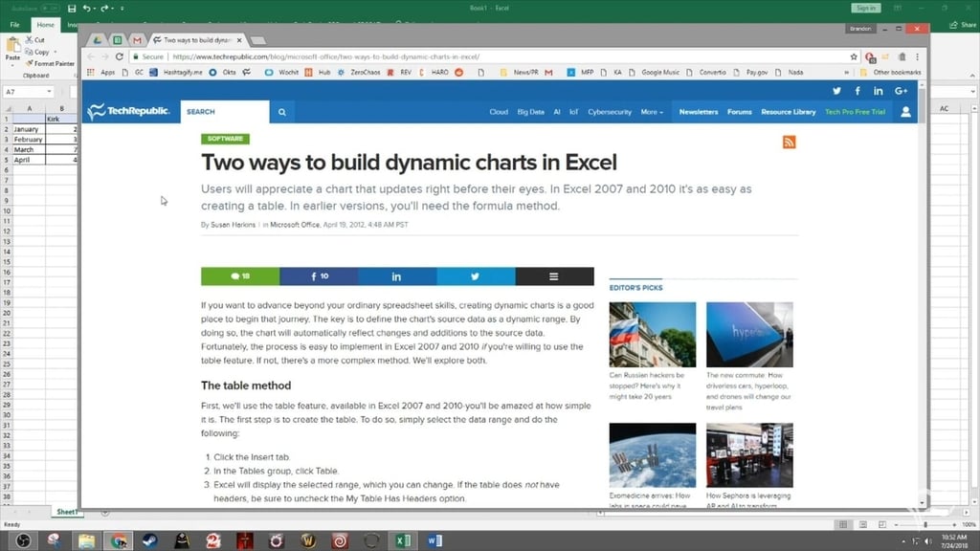The width and height of the screenshot is (980, 551).
Task: Open the Resource Library nav link
Action: [789, 112]
